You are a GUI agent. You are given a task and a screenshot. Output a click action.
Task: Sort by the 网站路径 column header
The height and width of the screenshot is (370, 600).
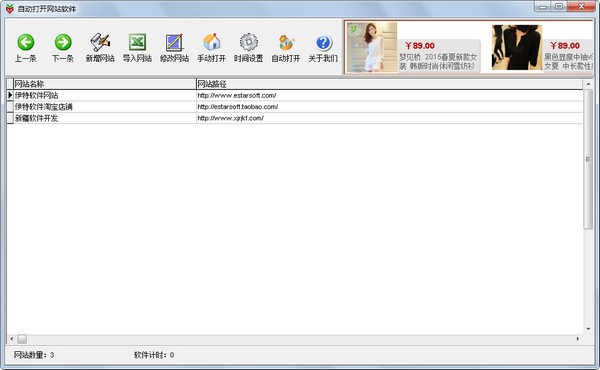pyautogui.click(x=390, y=84)
